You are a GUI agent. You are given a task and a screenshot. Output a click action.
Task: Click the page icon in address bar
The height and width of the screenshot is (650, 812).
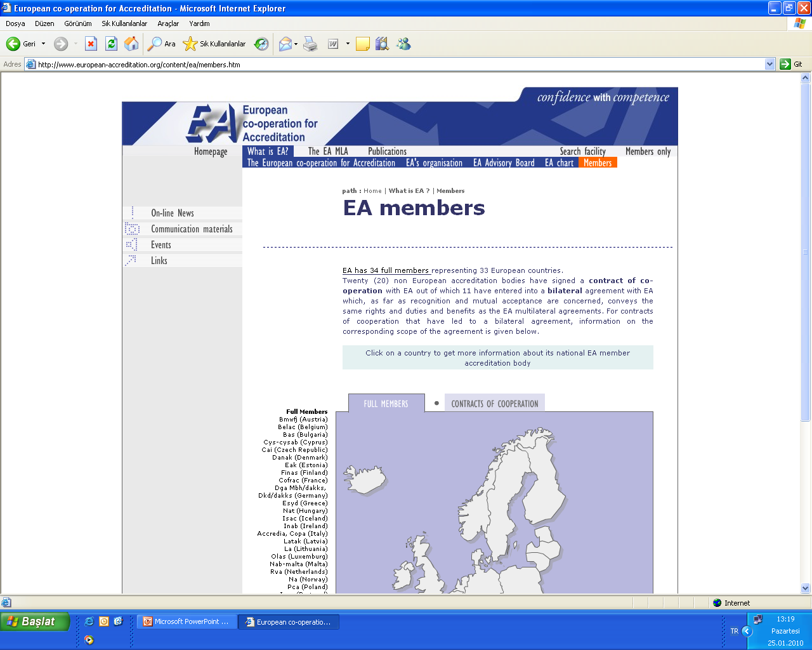click(x=30, y=64)
